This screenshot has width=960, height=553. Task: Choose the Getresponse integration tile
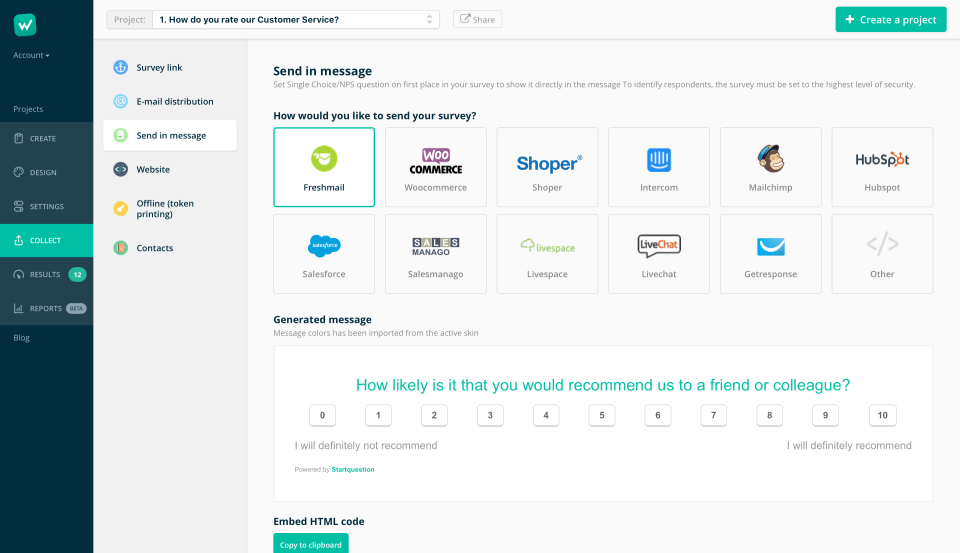click(x=770, y=254)
